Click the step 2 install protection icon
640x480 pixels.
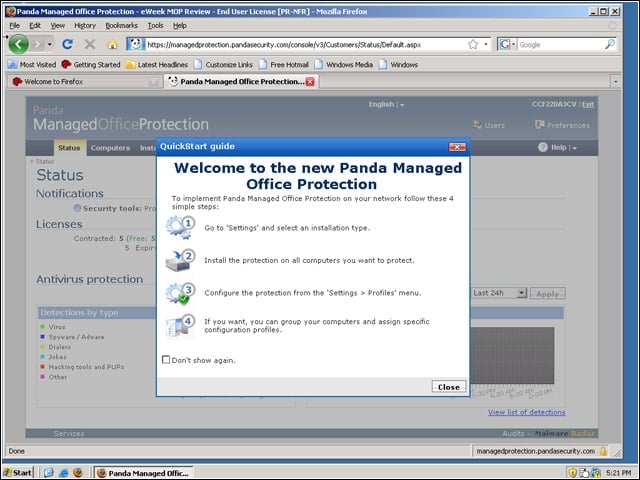pyautogui.click(x=180, y=260)
